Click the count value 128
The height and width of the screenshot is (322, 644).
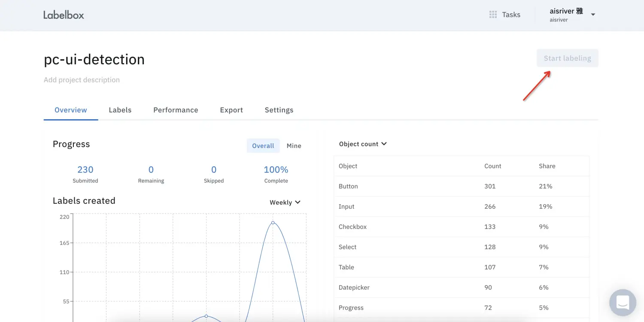(490, 247)
